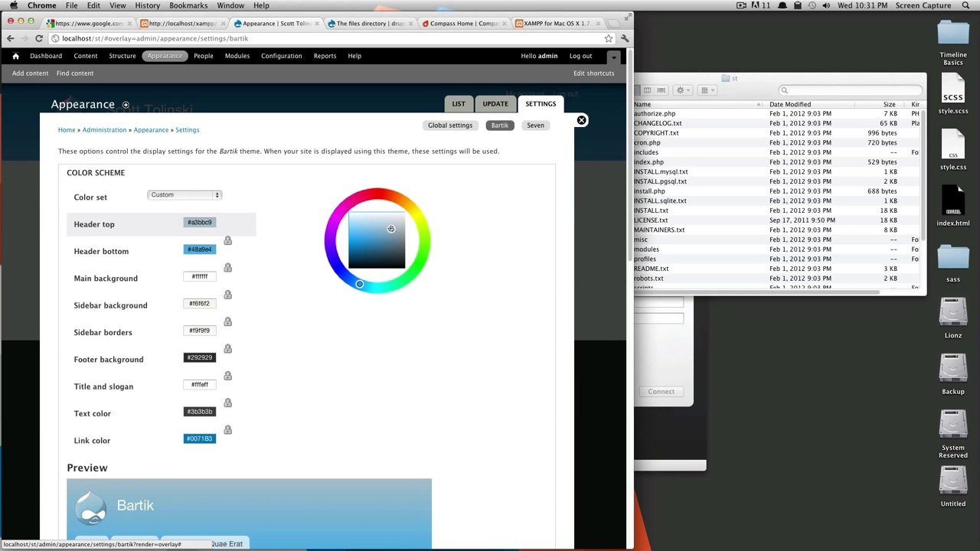Open Spotlight search in the menu bar

[x=965, y=5]
